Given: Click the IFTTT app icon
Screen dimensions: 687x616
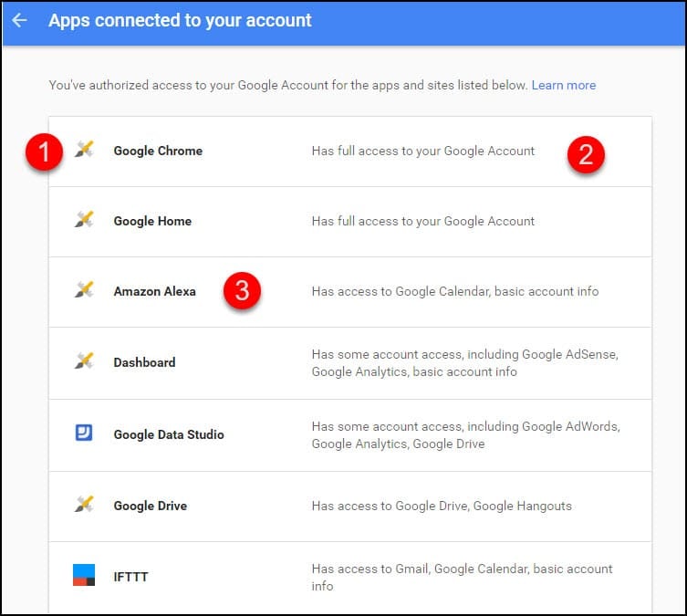Looking at the screenshot, I should [84, 575].
